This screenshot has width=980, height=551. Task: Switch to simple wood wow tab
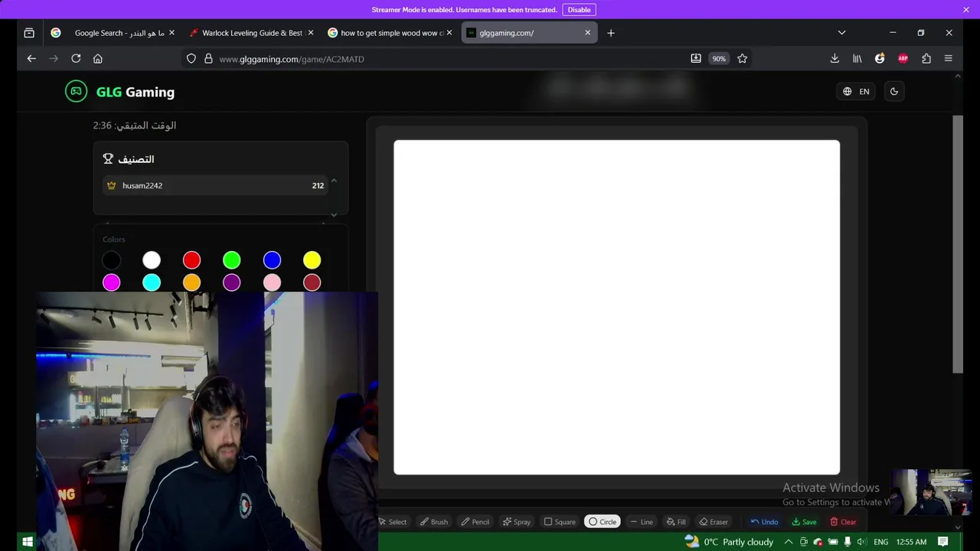(389, 33)
